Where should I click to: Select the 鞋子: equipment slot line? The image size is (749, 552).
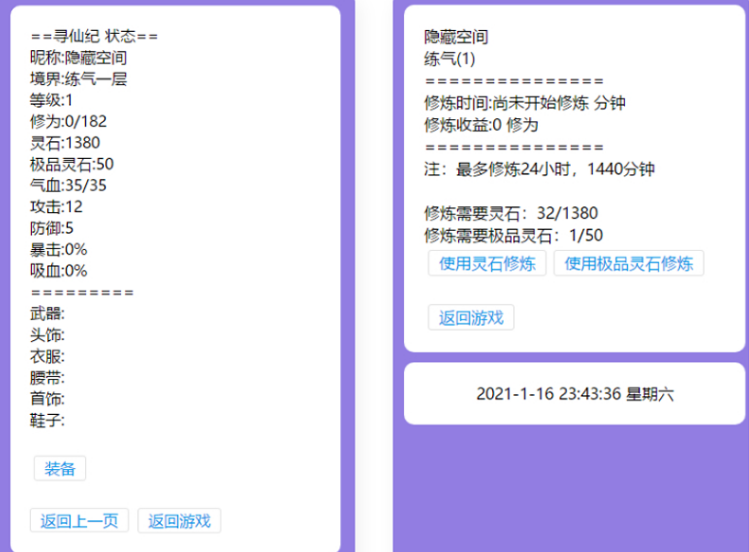click(47, 420)
